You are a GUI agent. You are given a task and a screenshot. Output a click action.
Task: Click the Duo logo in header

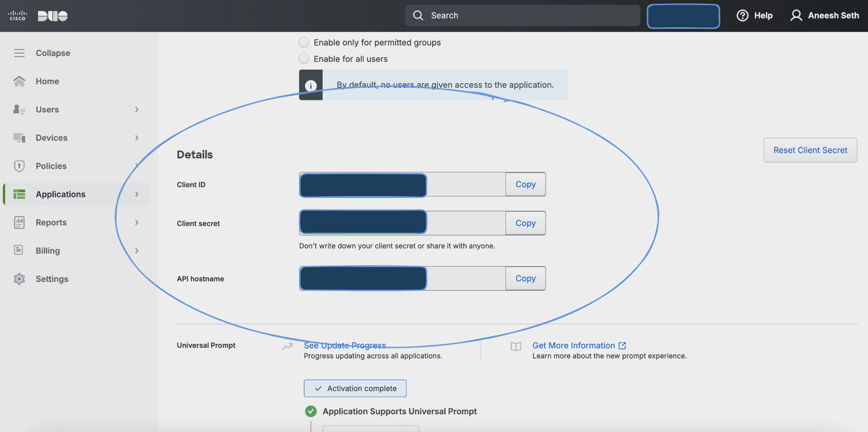click(52, 16)
